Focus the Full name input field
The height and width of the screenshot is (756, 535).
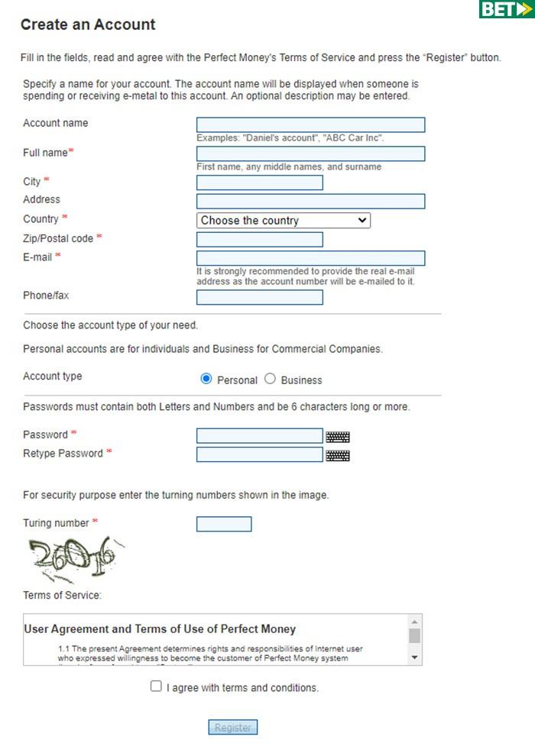click(x=310, y=154)
